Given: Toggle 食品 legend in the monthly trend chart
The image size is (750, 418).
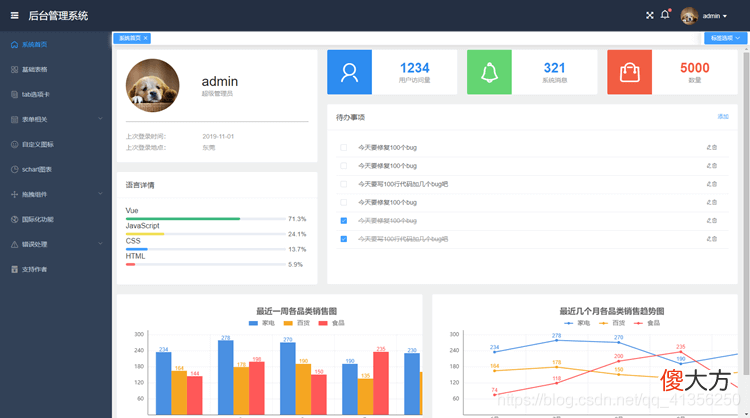Looking at the screenshot, I should click(x=647, y=323).
